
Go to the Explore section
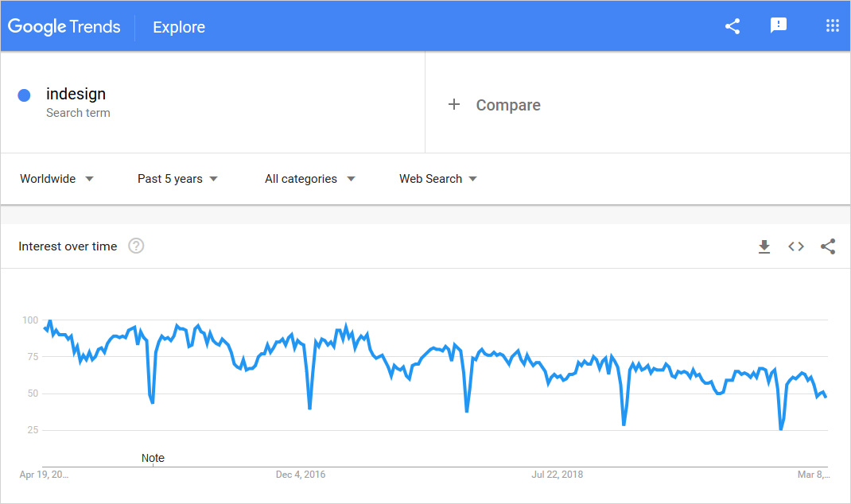179,27
